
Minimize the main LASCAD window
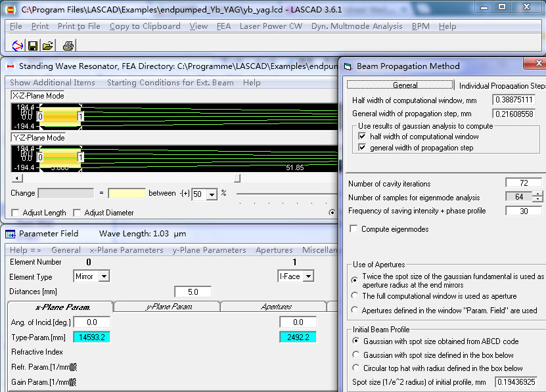click(x=484, y=7)
